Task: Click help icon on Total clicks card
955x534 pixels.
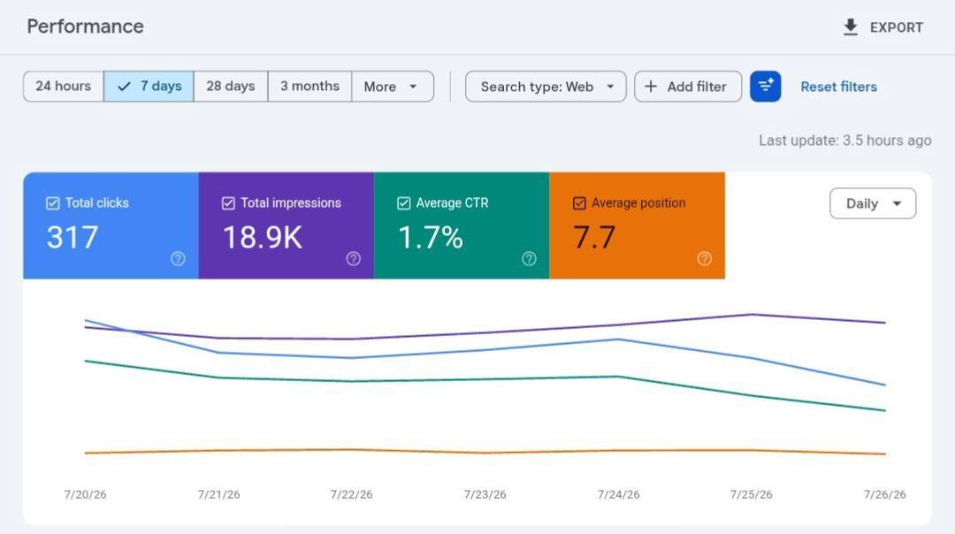Action: [178, 259]
